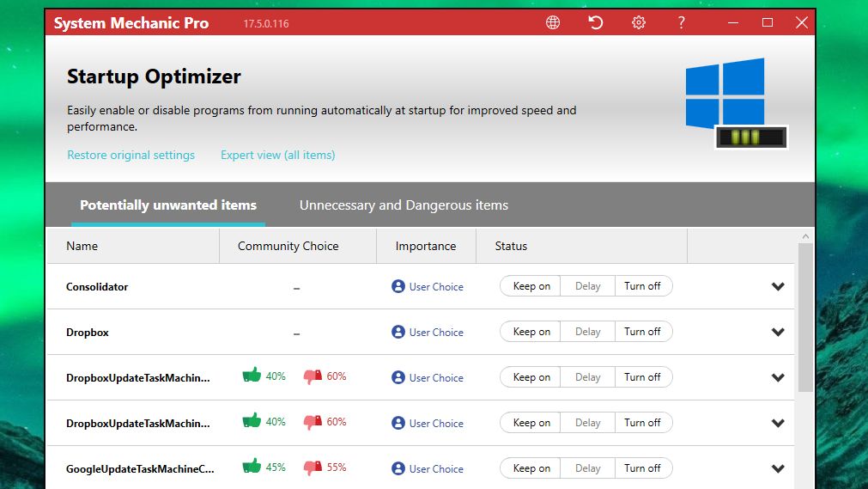Select Potentially unwanted items tab
Viewport: 868px width, 489px height.
(x=168, y=205)
